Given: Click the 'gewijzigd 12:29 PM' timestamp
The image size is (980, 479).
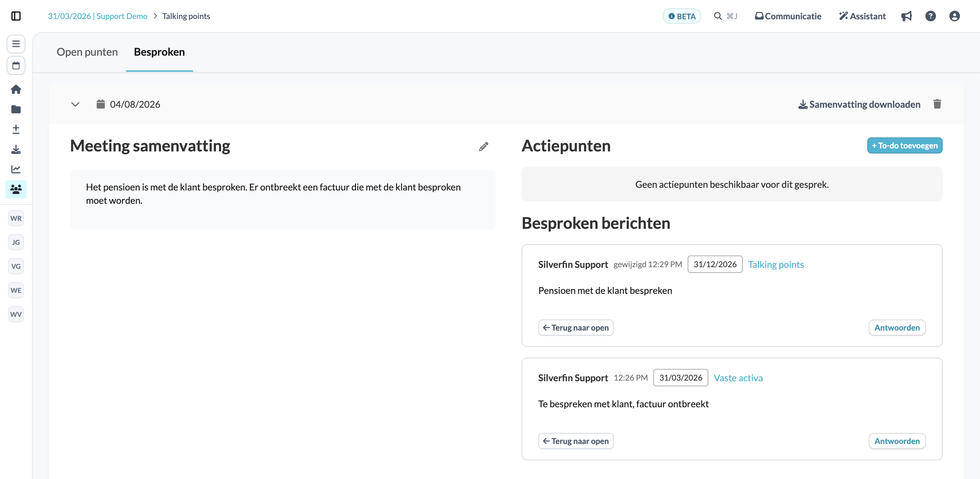Looking at the screenshot, I should click(647, 264).
